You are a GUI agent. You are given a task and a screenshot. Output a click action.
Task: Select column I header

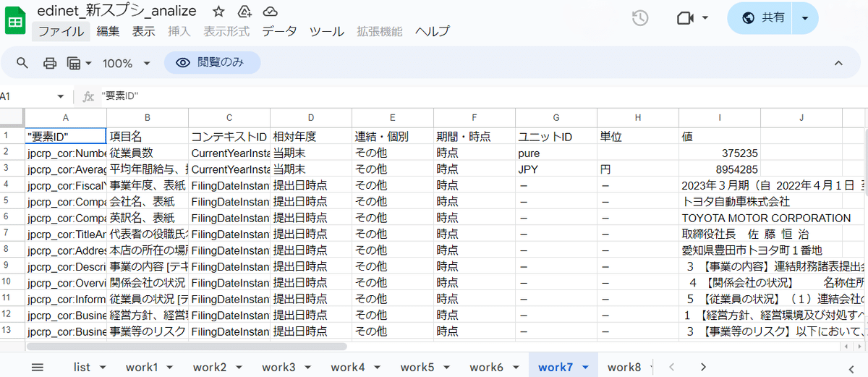coord(720,117)
